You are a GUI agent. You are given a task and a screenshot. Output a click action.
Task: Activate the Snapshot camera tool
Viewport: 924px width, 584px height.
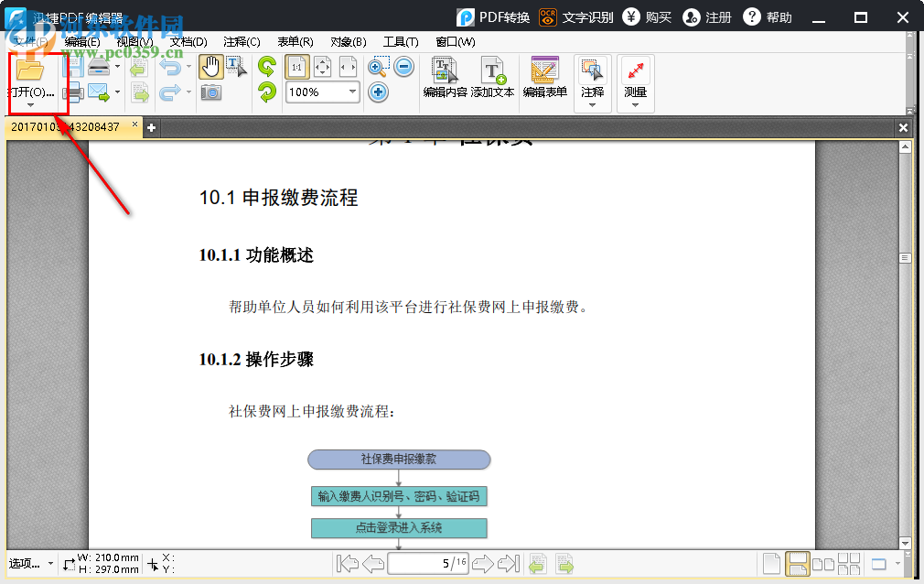[210, 92]
